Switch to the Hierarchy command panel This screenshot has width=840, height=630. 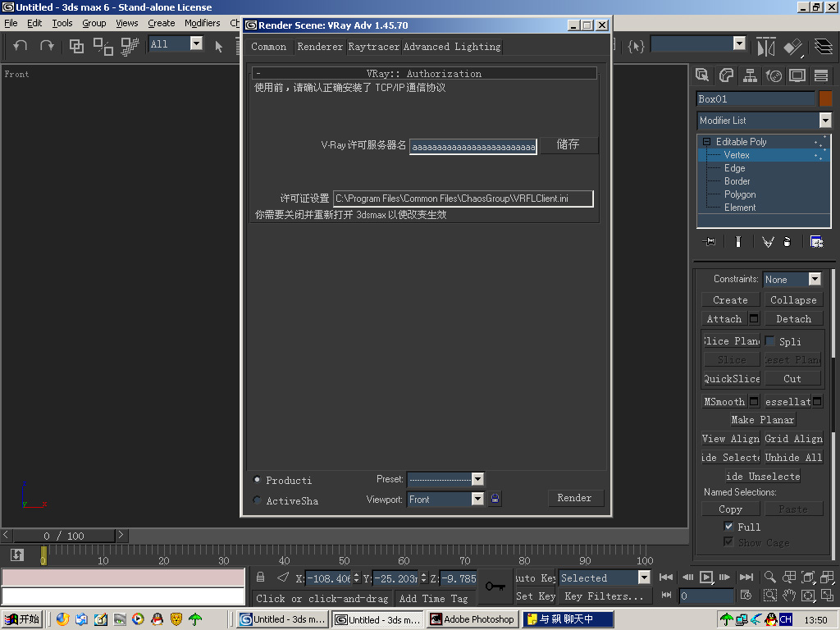pyautogui.click(x=750, y=75)
